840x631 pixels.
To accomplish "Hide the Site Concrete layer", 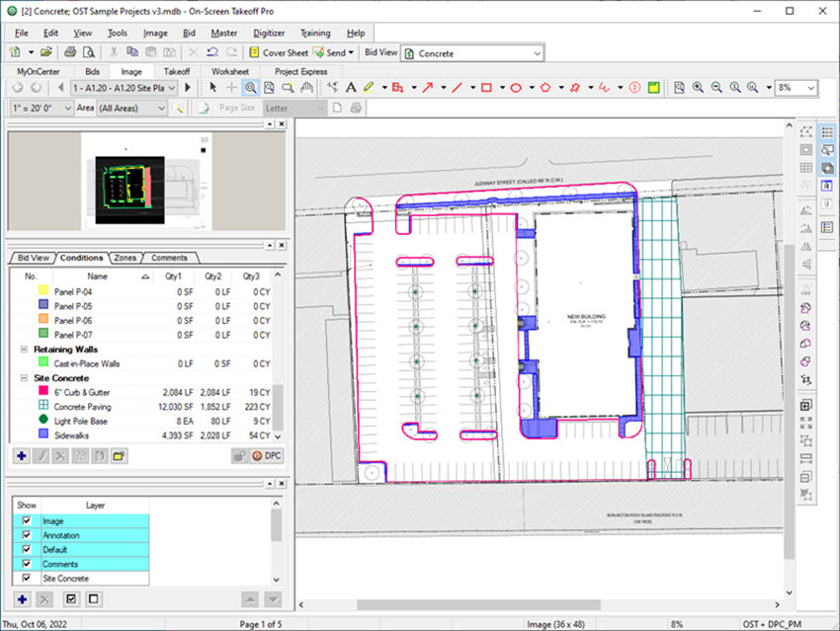I will pos(27,579).
